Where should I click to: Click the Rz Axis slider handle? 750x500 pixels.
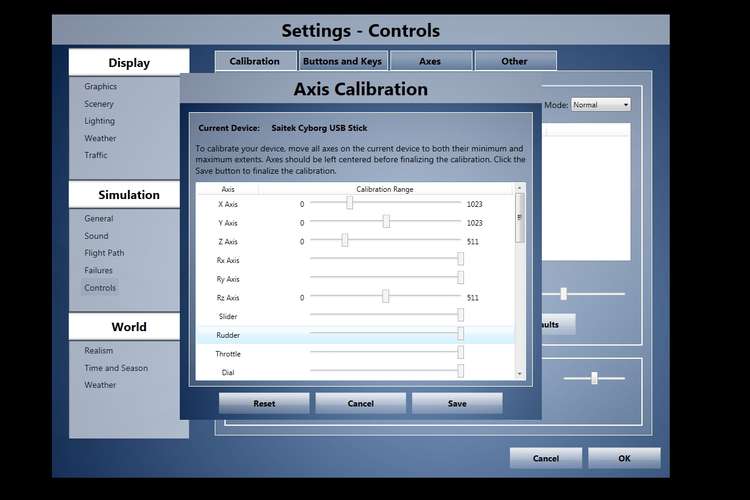pos(385,297)
